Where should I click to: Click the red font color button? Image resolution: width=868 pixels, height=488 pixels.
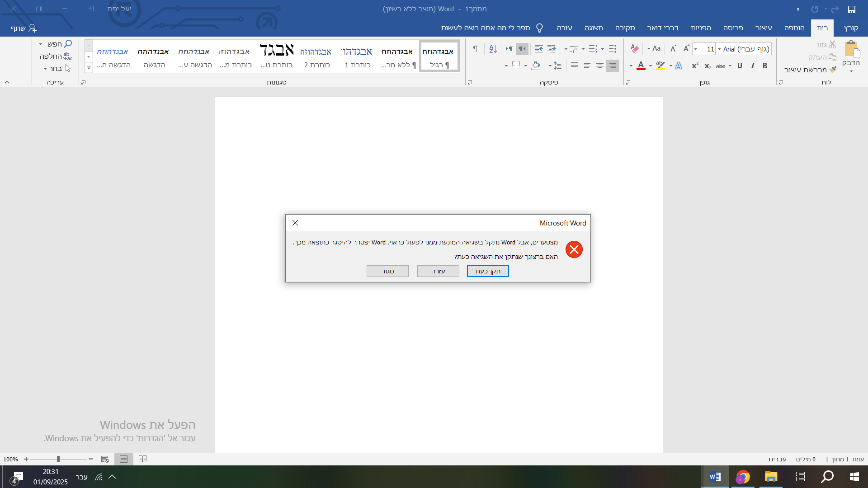click(x=641, y=66)
